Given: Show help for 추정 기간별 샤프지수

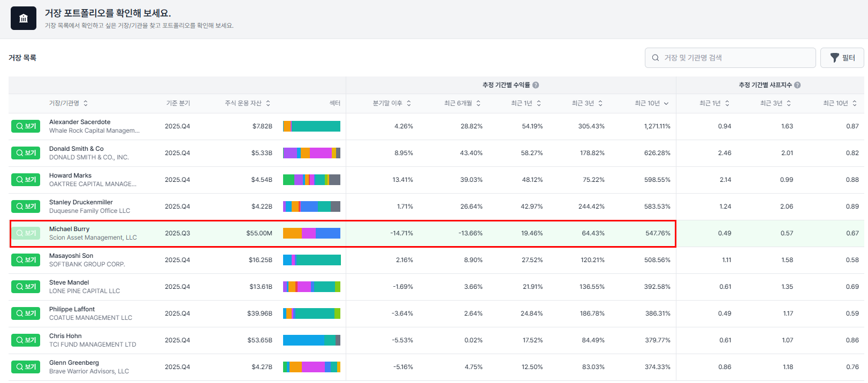Looking at the screenshot, I should point(797,85).
